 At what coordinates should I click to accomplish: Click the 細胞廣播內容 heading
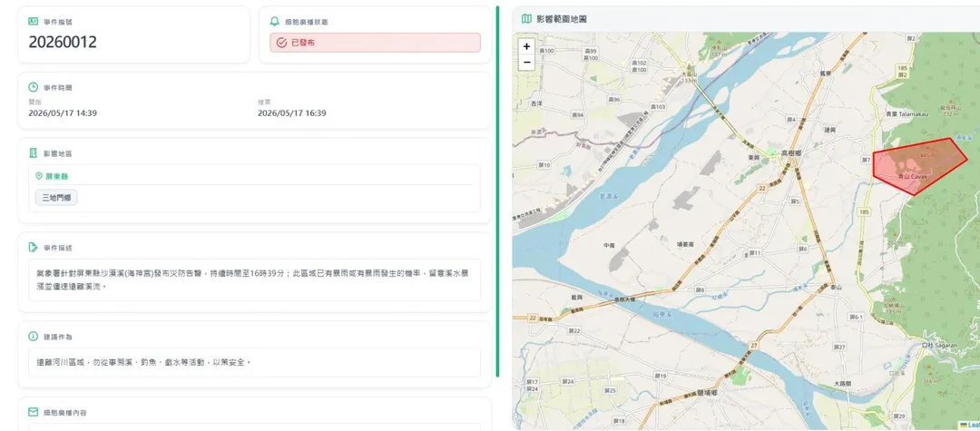pos(65,412)
